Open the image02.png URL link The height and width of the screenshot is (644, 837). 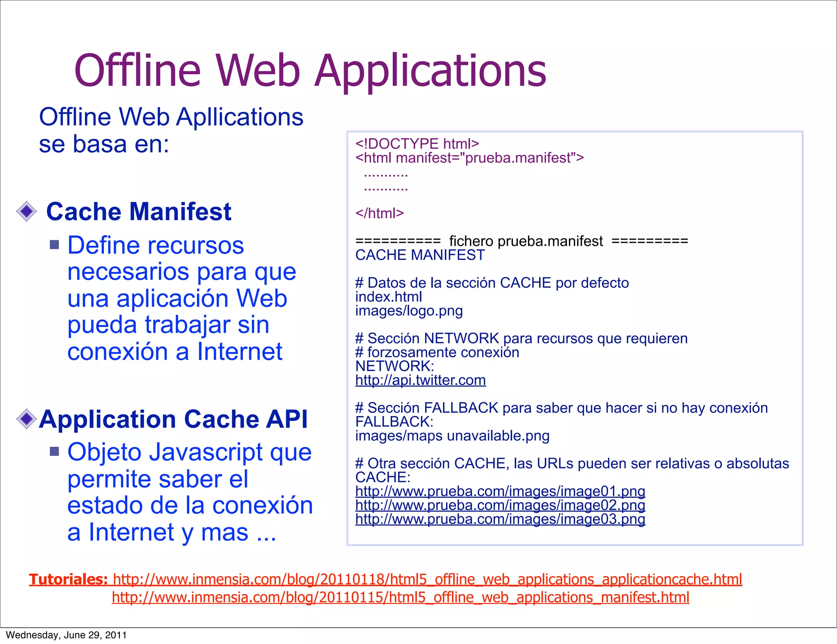(500, 505)
